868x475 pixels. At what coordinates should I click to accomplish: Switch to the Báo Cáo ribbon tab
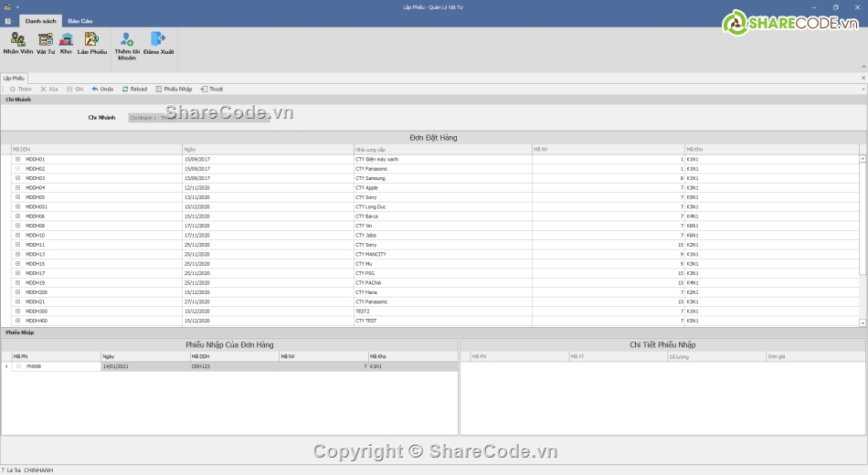[x=79, y=21]
